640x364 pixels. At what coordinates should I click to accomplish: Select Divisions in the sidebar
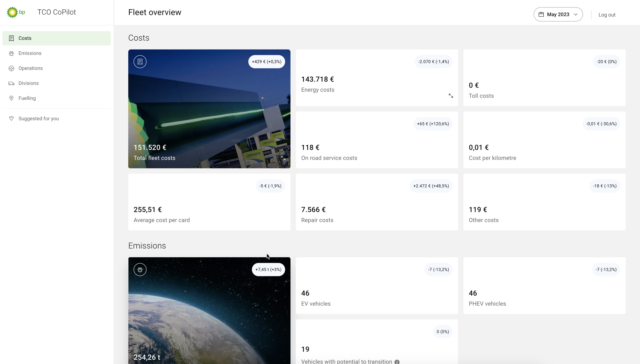tap(56, 83)
